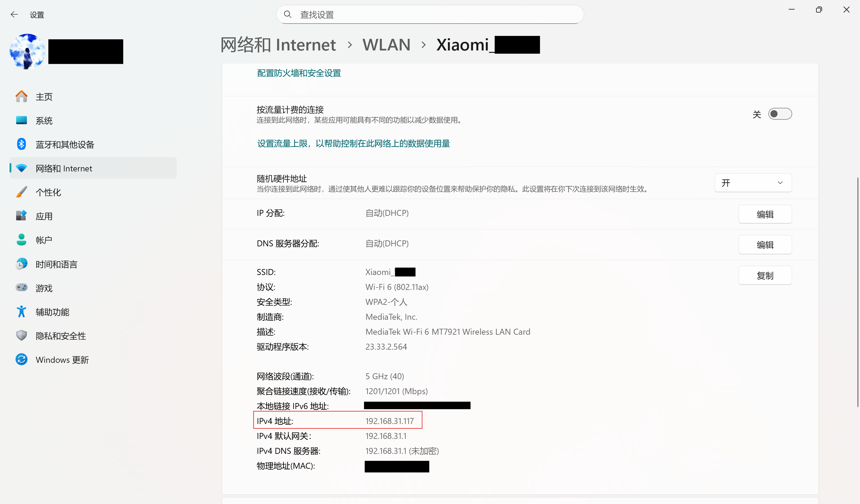
Task: Go to 网络和 Internet breadcrumb
Action: point(278,45)
